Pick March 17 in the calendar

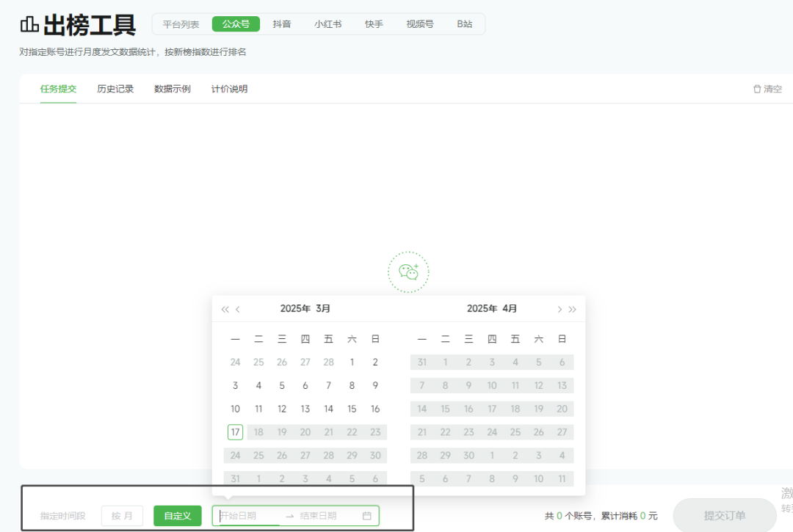(235, 432)
